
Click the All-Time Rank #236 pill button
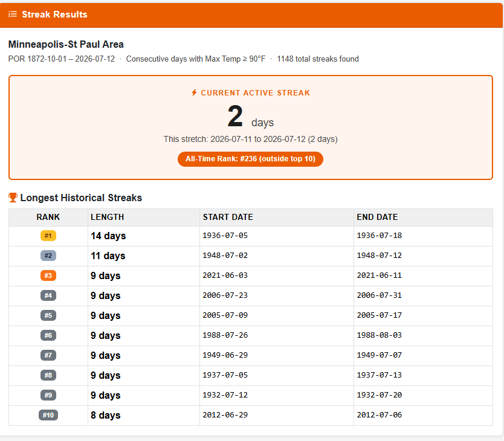pyautogui.click(x=250, y=159)
